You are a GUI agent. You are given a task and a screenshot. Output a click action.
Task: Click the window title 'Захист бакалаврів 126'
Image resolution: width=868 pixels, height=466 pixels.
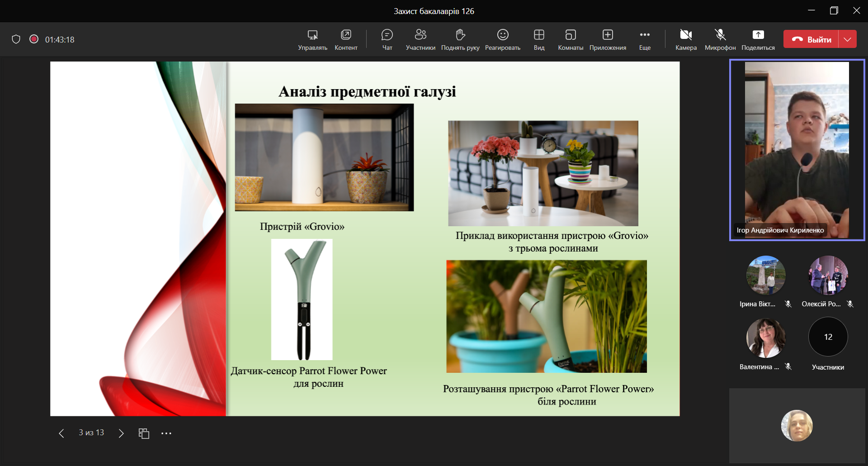click(434, 11)
